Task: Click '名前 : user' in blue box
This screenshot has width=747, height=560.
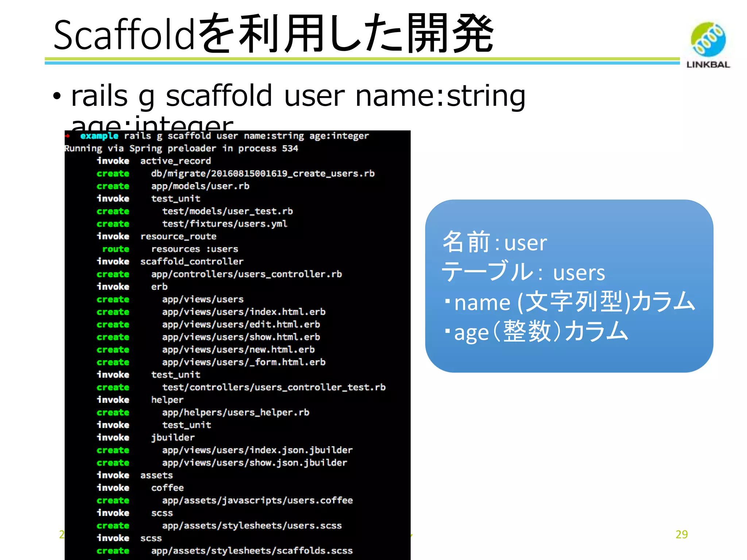Action: click(x=494, y=242)
